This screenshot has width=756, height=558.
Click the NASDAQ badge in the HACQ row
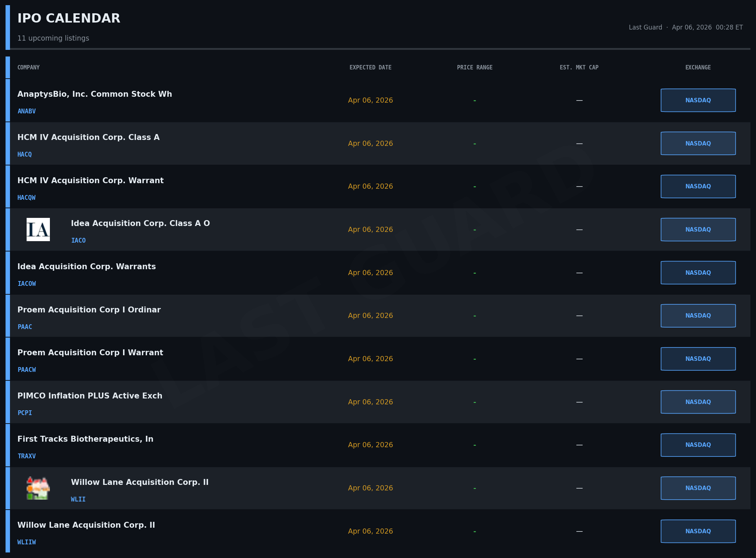click(x=698, y=143)
